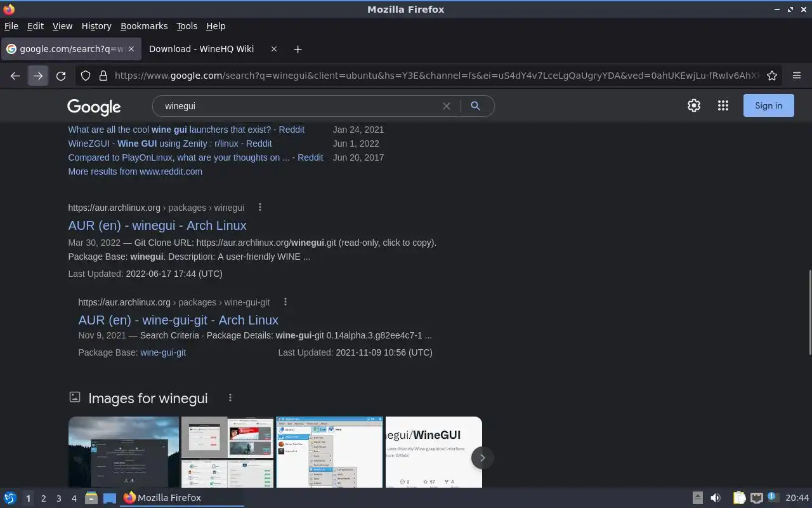Open the dark forest desktop thumbnail

[x=124, y=452]
